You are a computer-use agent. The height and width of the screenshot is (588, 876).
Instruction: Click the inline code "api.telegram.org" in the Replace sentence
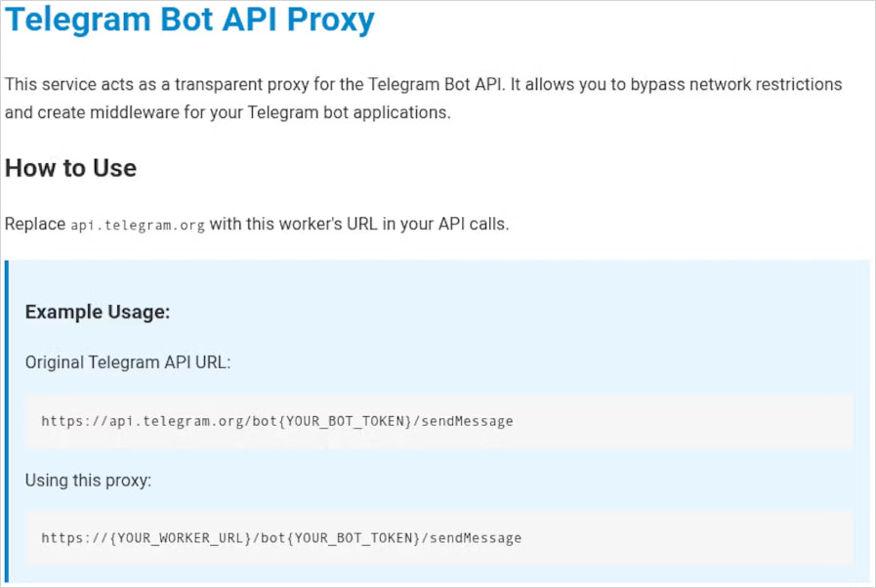pyautogui.click(x=138, y=225)
